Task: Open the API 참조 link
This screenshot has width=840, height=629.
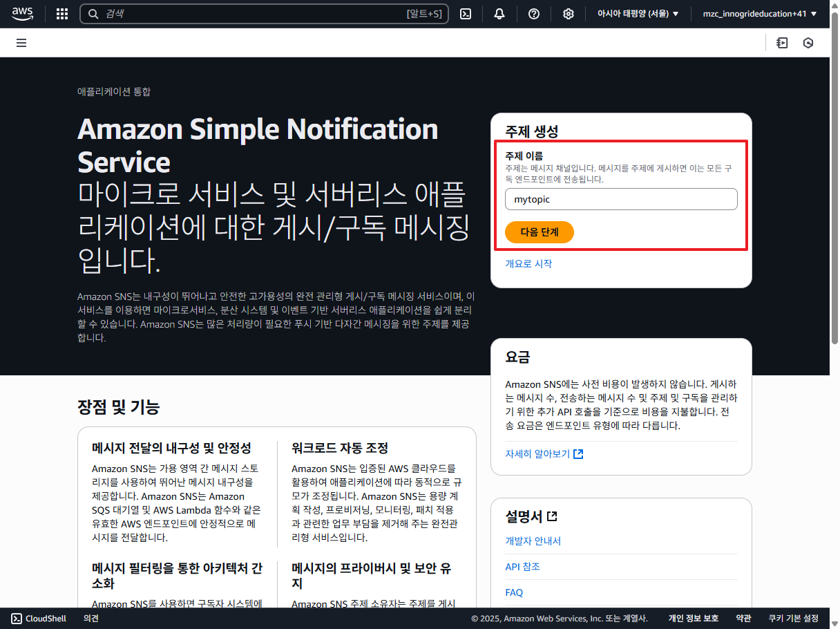Action: click(522, 567)
